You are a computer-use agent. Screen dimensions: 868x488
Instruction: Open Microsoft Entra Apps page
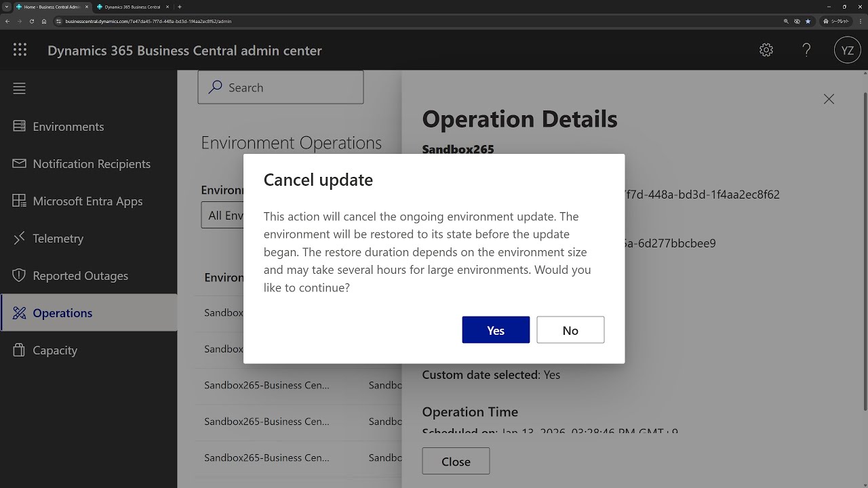(88, 201)
